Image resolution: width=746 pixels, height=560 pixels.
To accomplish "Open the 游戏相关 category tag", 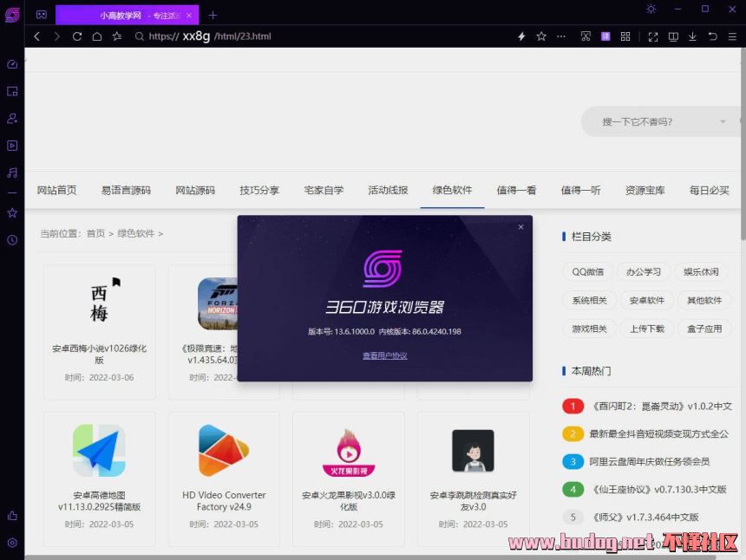I will [x=590, y=329].
